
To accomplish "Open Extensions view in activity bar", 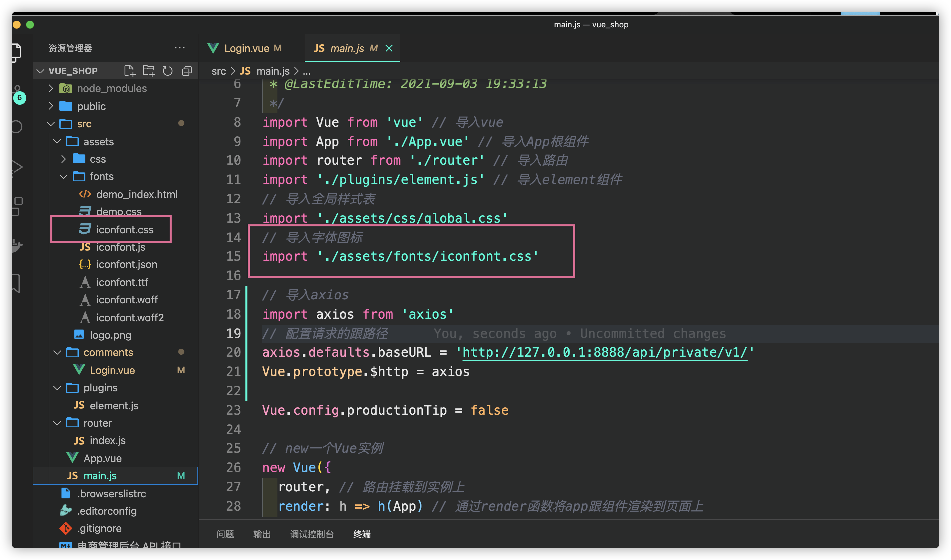I will (x=17, y=206).
